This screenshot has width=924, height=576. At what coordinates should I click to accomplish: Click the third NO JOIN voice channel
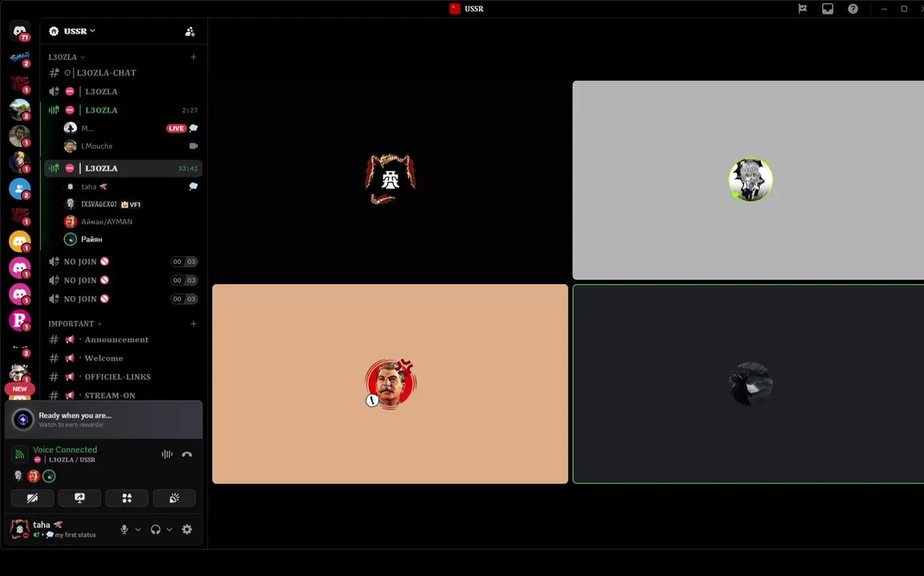point(123,299)
